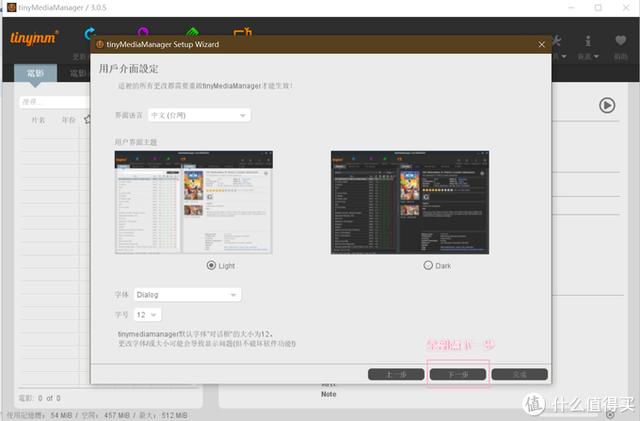This screenshot has width=640, height=421.
Task: Open the font size 12 dropdown
Action: pyautogui.click(x=147, y=314)
